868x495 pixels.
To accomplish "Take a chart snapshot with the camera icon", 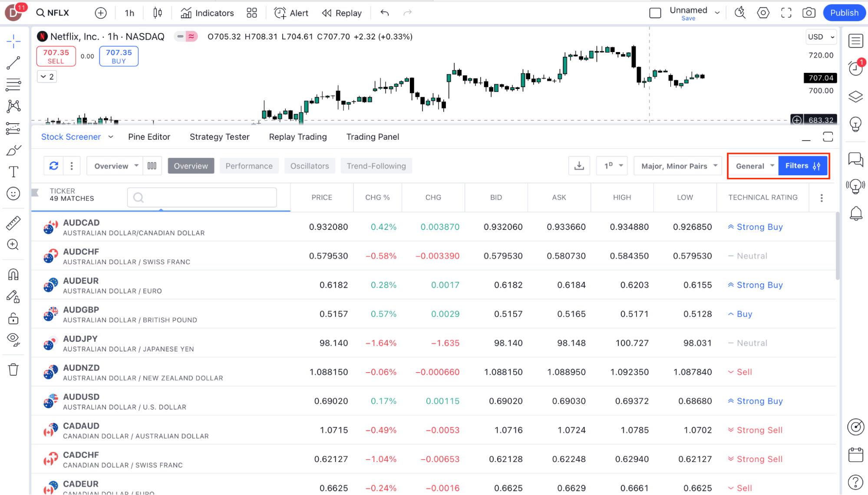I will 809,13.
